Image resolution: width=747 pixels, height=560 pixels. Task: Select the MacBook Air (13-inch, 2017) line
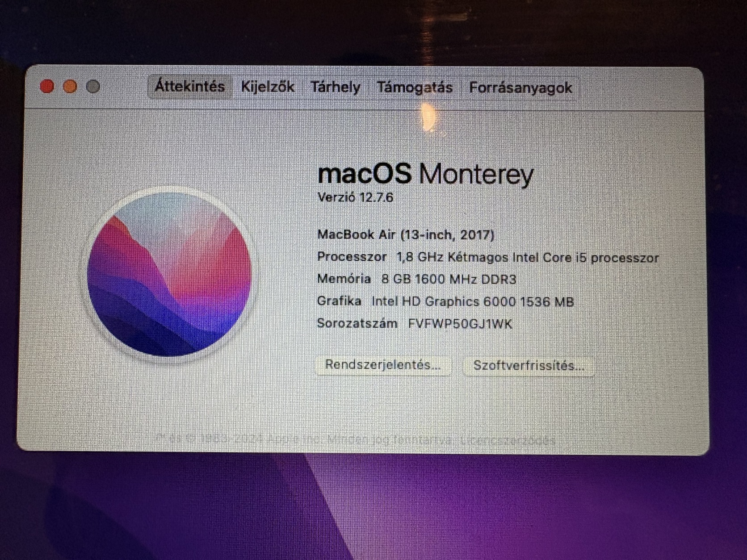click(x=406, y=234)
